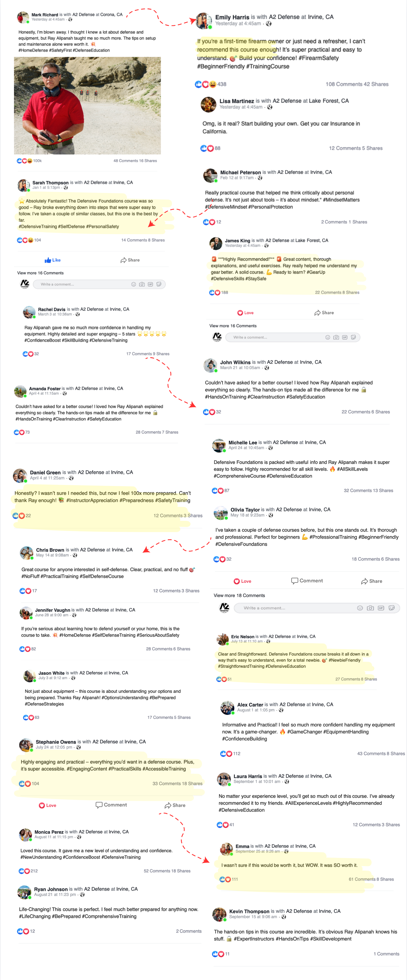The height and width of the screenshot is (980, 407).
Task: Expand View more 16 Comments under James King
Action: [x=233, y=326]
